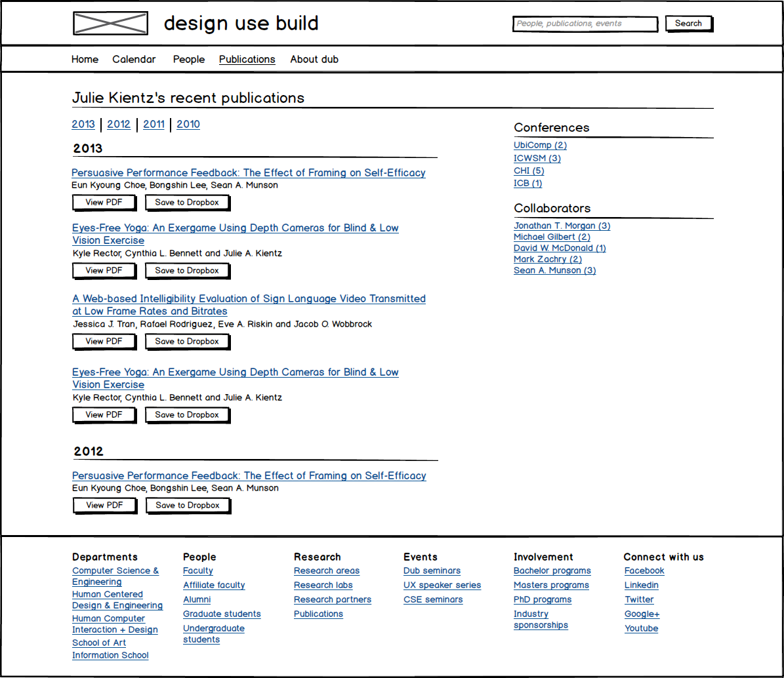Open Industry sponsorships footer link
This screenshot has width=784, height=678.
541,620
